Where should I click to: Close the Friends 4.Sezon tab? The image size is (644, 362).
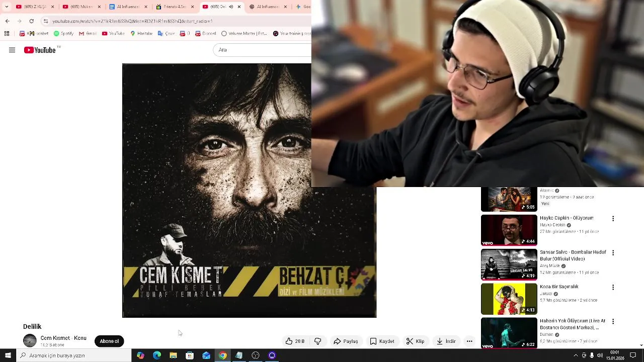(193, 7)
